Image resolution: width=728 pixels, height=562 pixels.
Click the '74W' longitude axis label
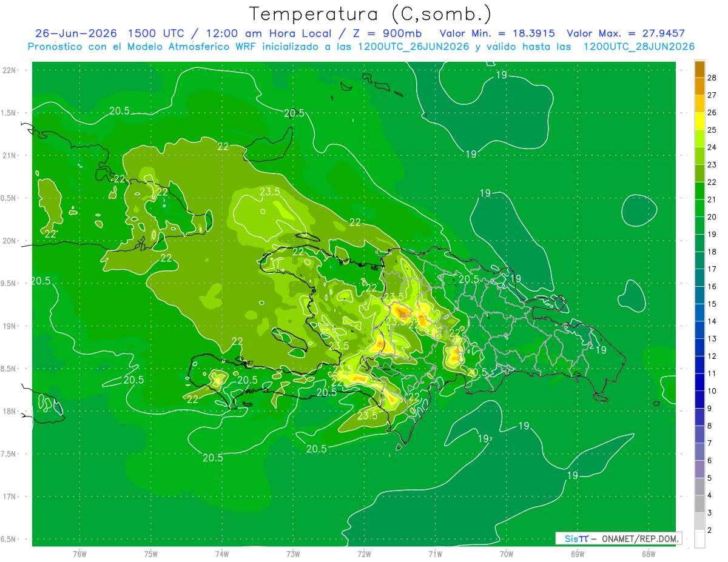tap(222, 554)
